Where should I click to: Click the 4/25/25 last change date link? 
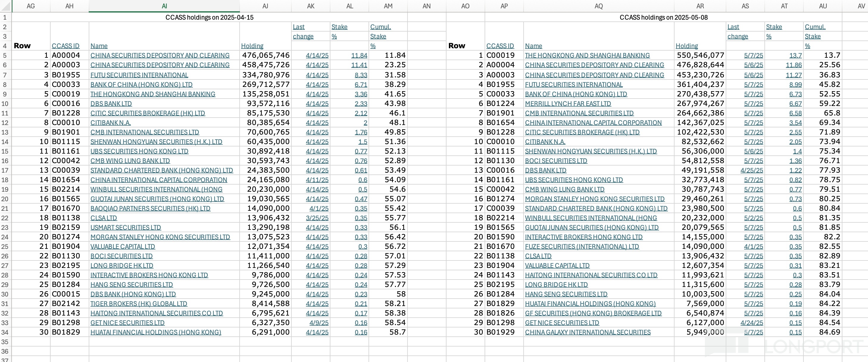pos(751,170)
